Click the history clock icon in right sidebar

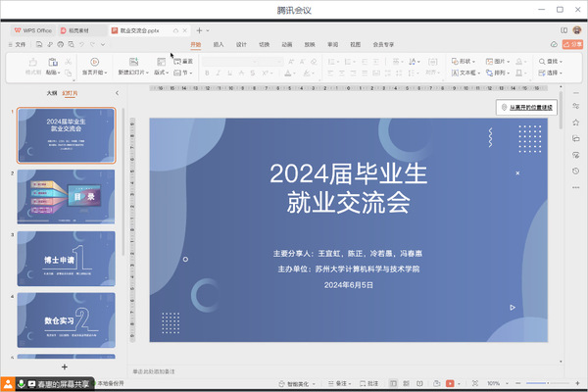(x=575, y=171)
